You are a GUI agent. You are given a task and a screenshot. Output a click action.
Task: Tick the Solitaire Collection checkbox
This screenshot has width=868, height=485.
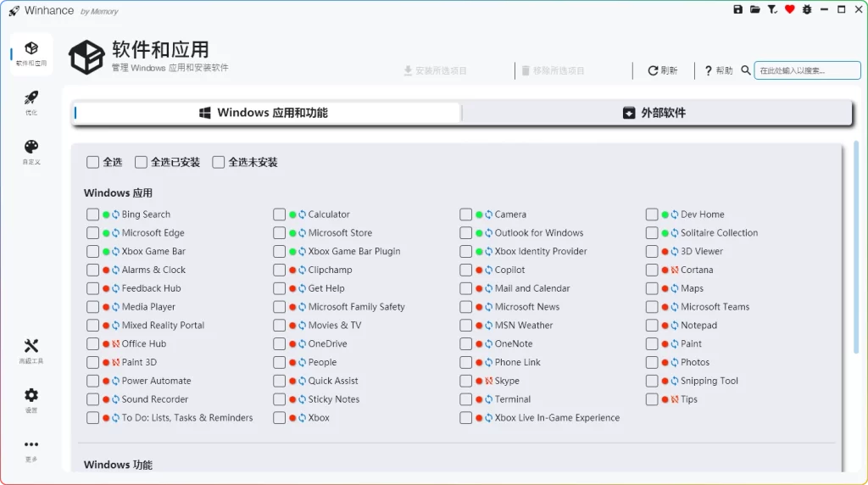pos(652,233)
